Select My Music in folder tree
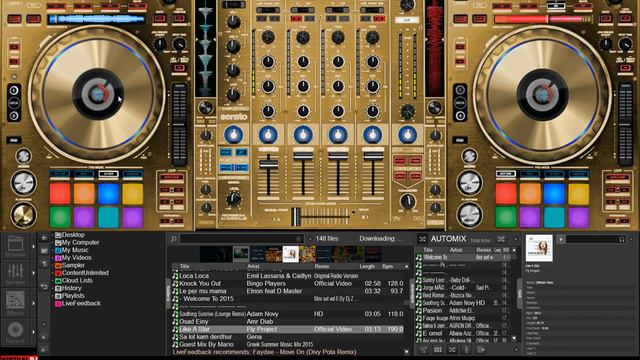640x360 pixels. click(x=75, y=250)
